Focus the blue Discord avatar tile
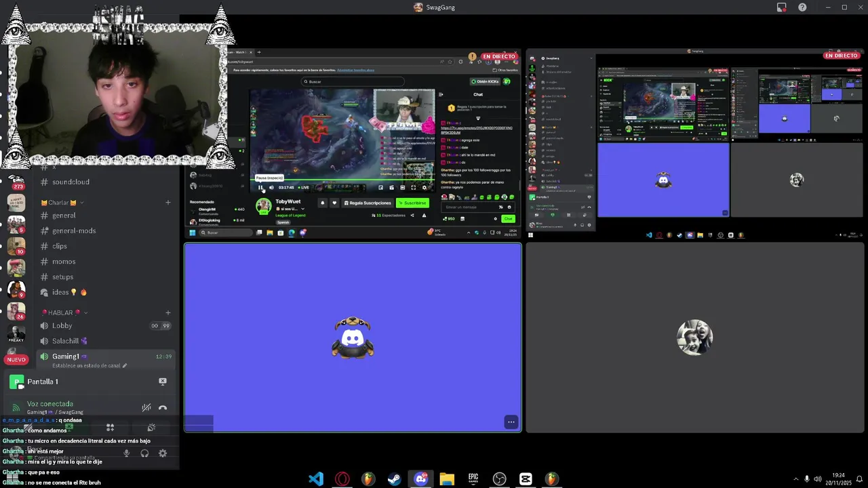This screenshot has height=488, width=868. pos(353,338)
